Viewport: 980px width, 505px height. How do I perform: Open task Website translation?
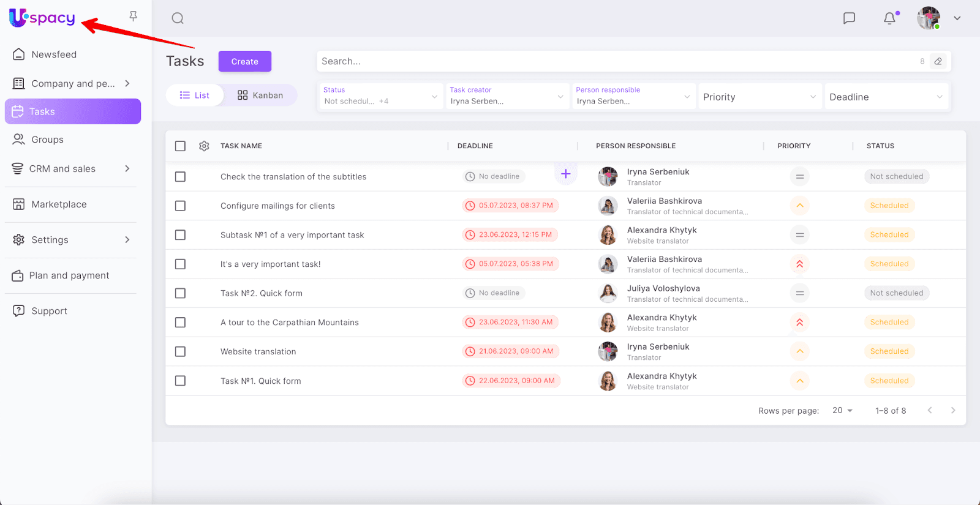(x=258, y=351)
